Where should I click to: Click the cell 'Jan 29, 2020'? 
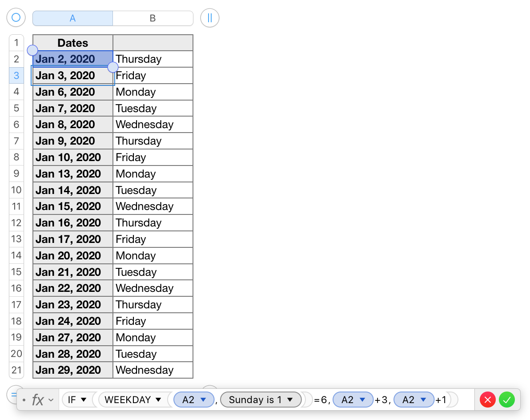tap(72, 370)
